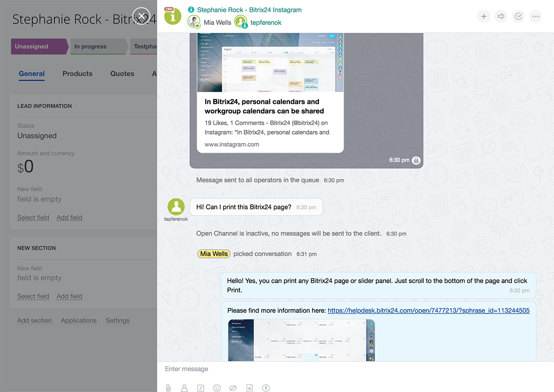The height and width of the screenshot is (392, 554).
Task: Click the lightning bolt quick answers icon
Action: [x=266, y=388]
